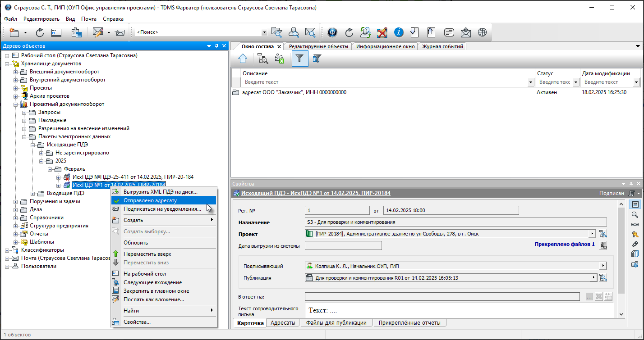Viewport: 644px width, 340px height.
Task: Click the blue Farvater logo icon
Action: pyautogui.click(x=333, y=32)
